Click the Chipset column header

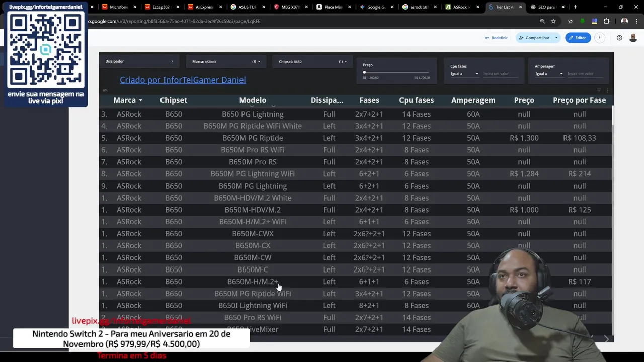174,100
